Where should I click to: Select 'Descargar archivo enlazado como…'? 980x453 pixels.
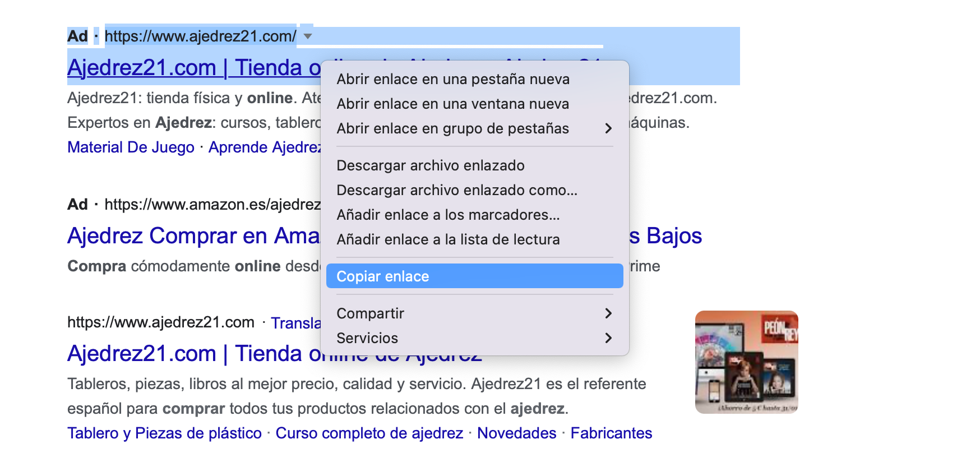474,190
